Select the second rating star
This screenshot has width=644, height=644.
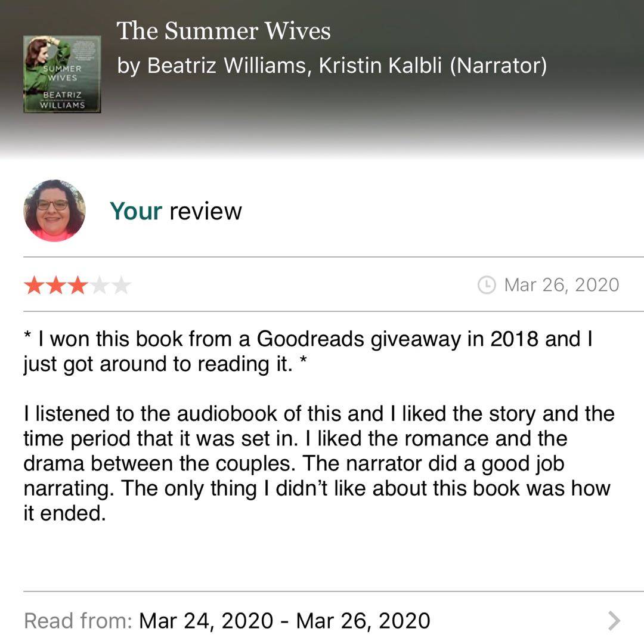pos(55,286)
